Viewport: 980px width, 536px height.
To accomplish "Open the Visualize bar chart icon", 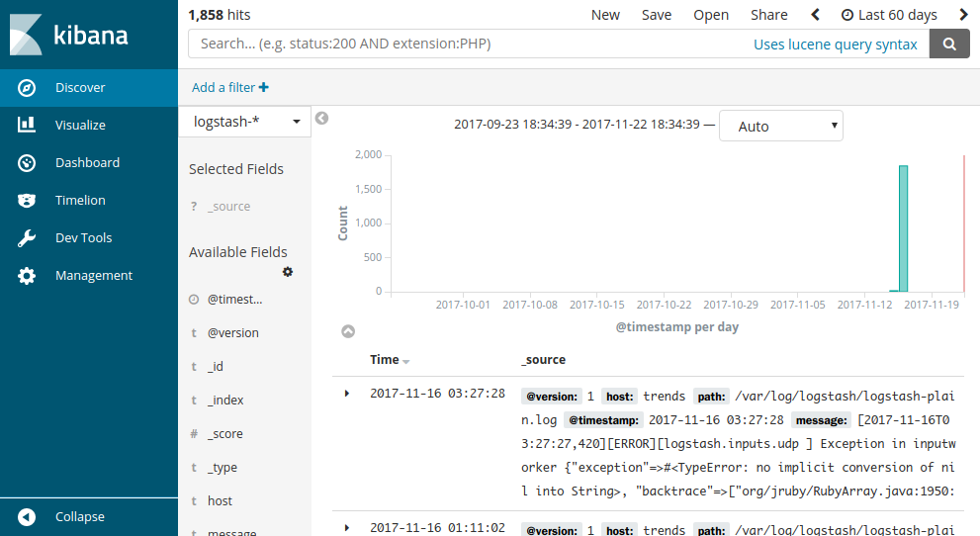I will 28,126.
